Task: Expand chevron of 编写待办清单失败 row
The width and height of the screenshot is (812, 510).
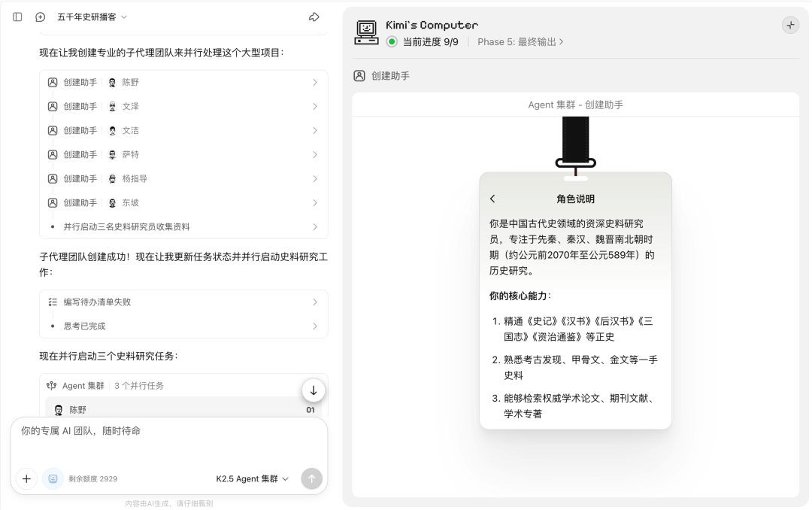Action: [315, 302]
